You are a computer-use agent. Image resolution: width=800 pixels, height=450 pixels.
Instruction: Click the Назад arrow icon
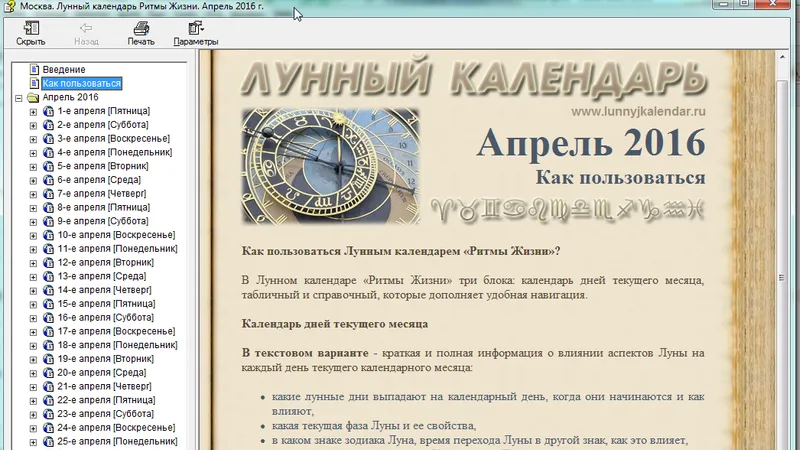(86, 28)
